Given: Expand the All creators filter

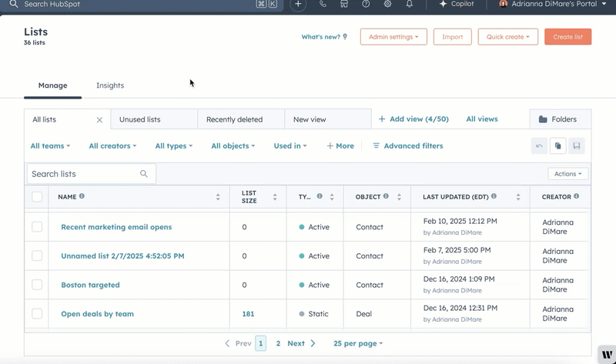Looking at the screenshot, I should 112,145.
